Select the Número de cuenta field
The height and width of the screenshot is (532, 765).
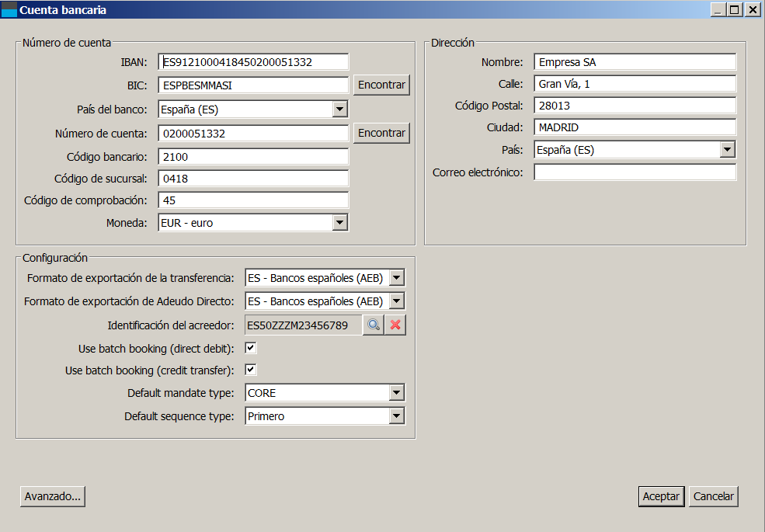(x=253, y=134)
